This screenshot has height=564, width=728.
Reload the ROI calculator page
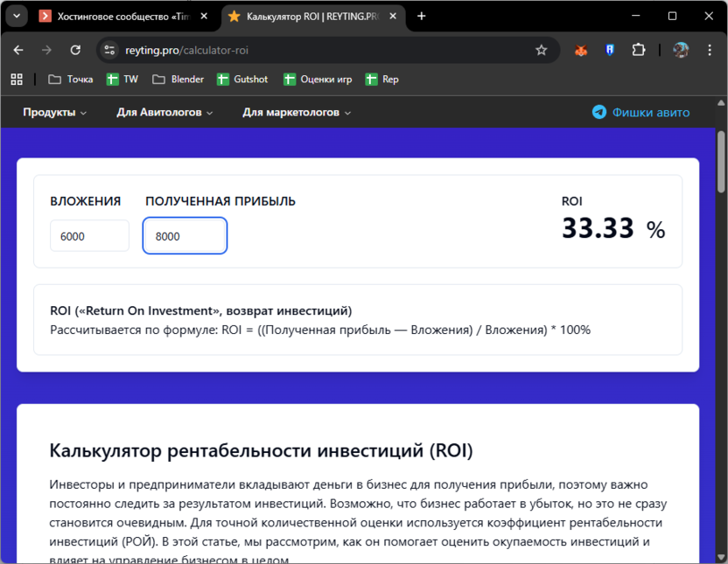coord(75,50)
